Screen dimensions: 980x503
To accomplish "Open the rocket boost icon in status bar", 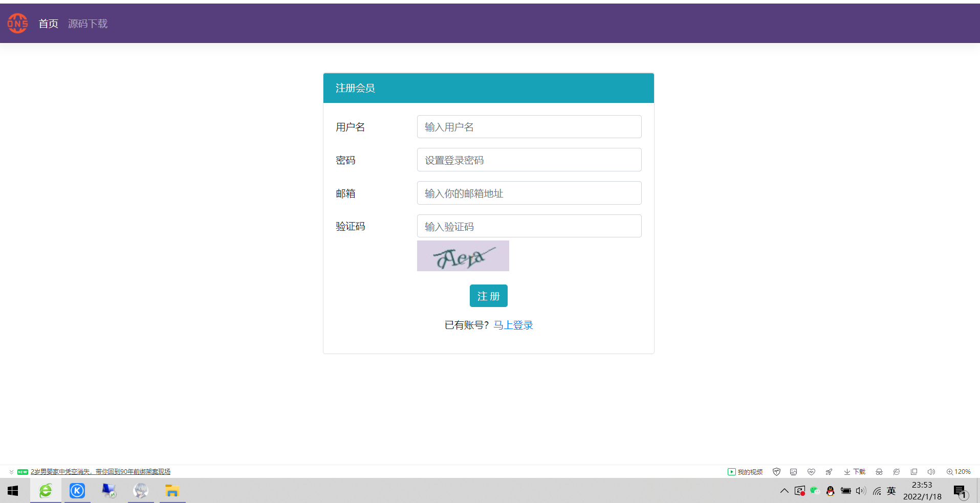I will [x=829, y=471].
